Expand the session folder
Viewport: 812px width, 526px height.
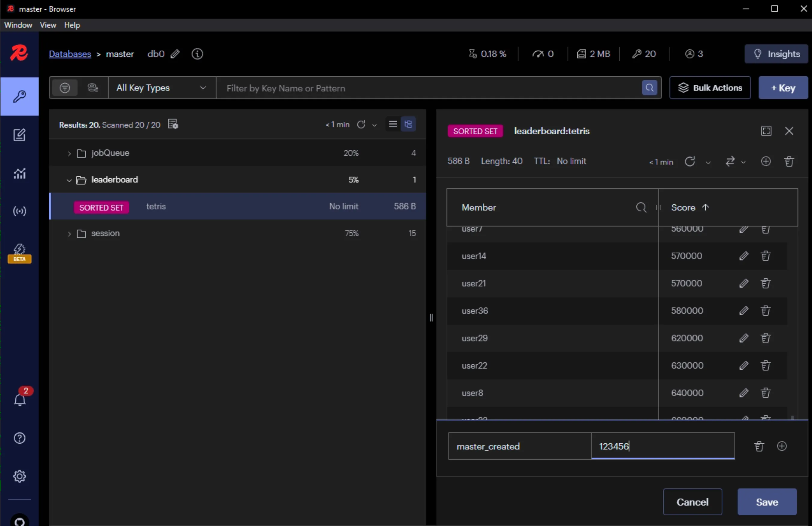69,234
